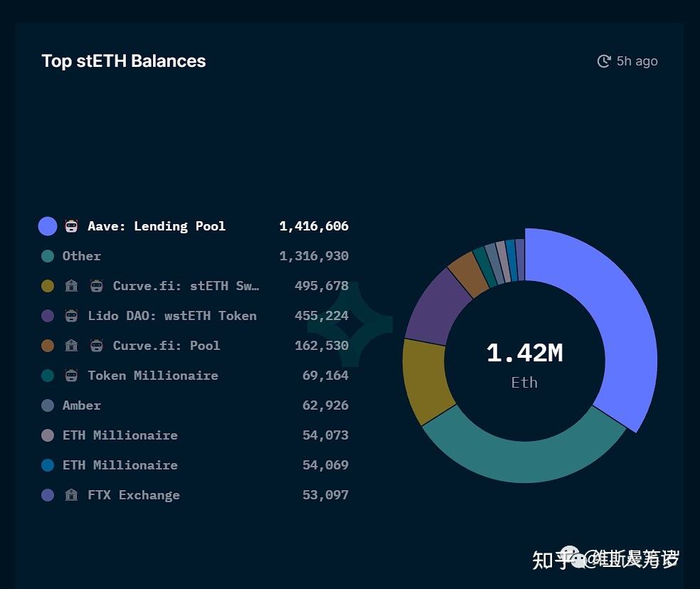Click the robot icon beside Curve.fi: Pool

[97, 346]
